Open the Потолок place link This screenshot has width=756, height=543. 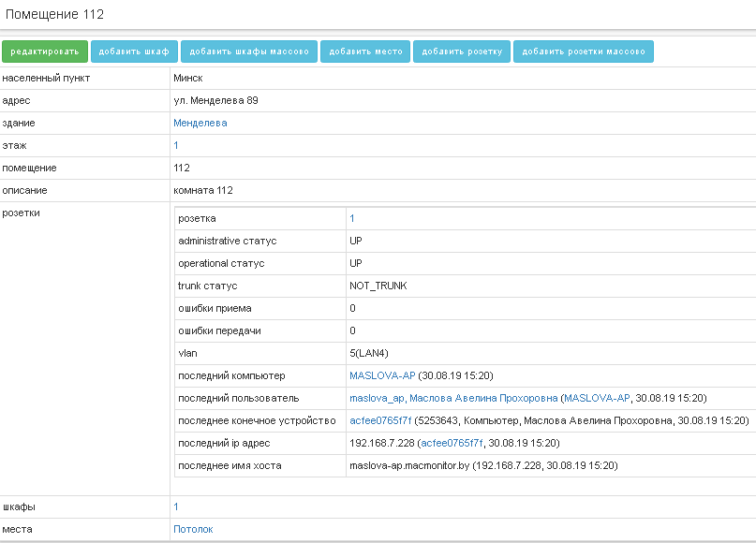[x=193, y=529]
